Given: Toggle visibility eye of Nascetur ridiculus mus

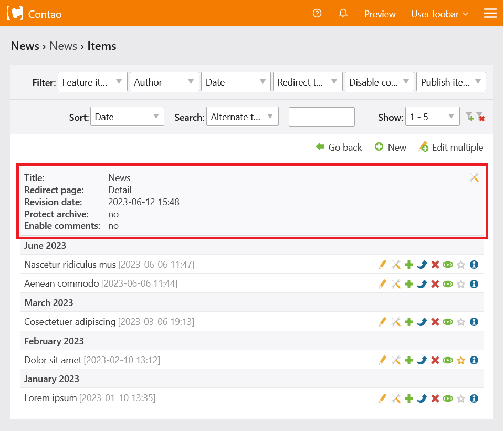Looking at the screenshot, I should pos(448,265).
